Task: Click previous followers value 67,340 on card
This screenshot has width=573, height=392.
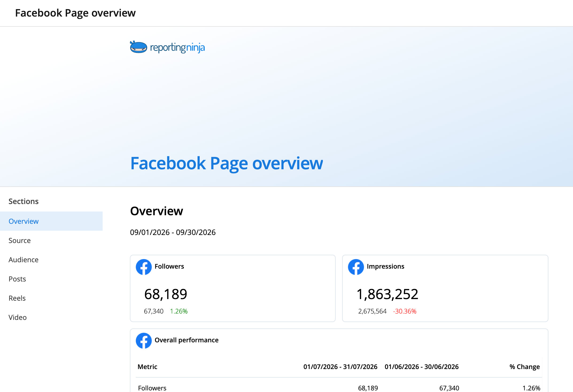Action: click(154, 311)
